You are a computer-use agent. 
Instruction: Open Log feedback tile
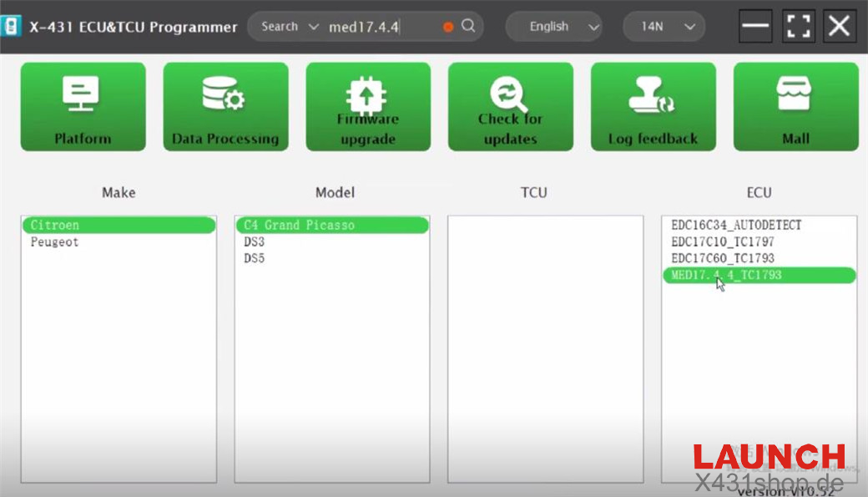(x=653, y=107)
